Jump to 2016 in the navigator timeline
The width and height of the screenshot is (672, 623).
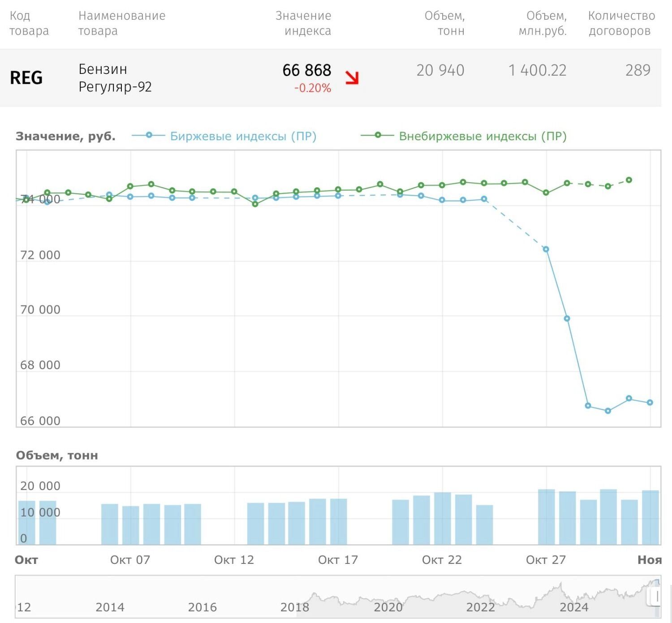click(x=202, y=607)
